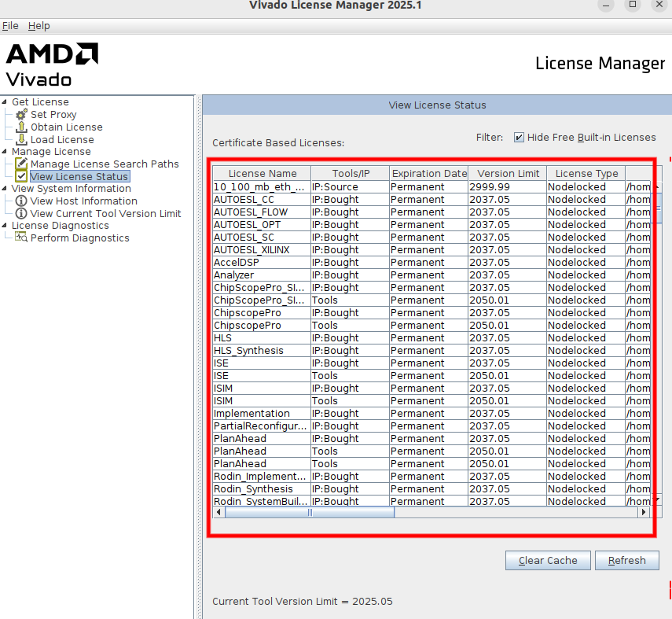The image size is (672, 619).
Task: Click the Obtain License upload icon
Action: [x=21, y=127]
